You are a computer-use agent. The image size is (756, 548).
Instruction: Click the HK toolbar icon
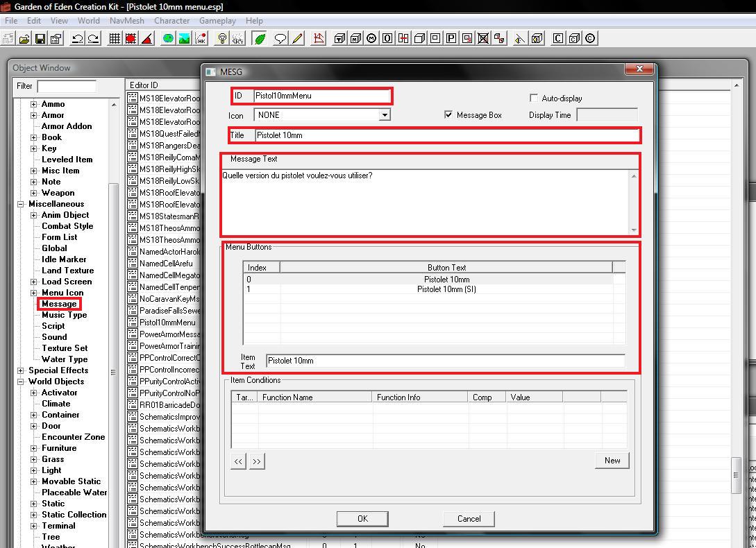pos(201,39)
